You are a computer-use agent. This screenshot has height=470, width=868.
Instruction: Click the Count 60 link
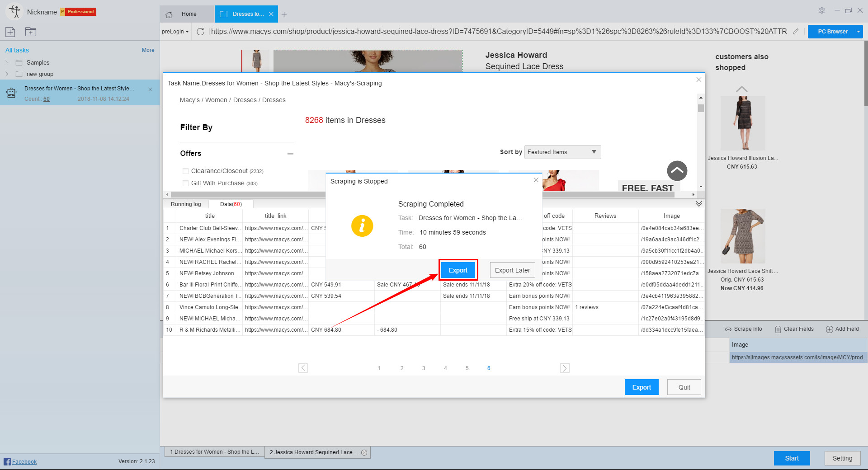coord(47,99)
